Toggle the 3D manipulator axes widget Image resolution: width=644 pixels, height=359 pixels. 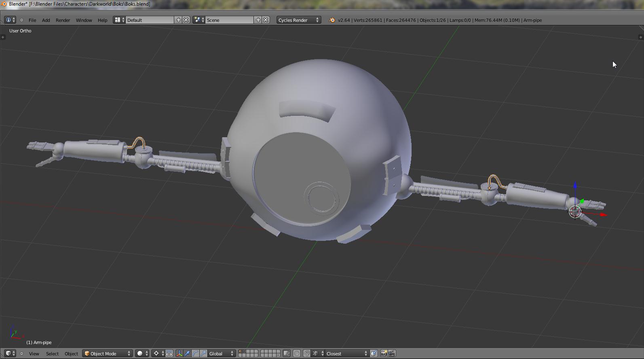(x=179, y=353)
